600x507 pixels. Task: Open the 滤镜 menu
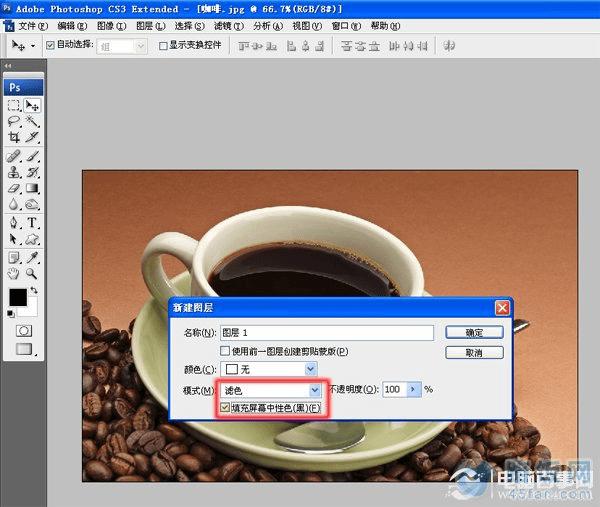click(x=228, y=26)
